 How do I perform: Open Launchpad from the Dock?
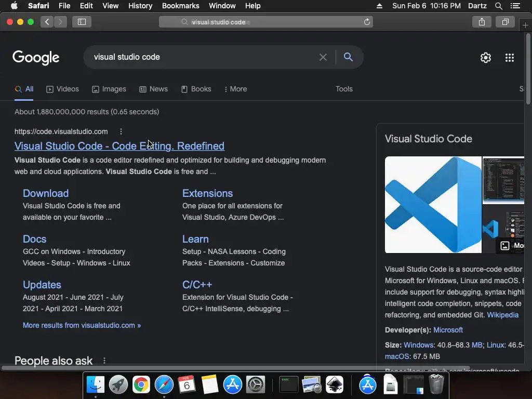tap(118, 385)
